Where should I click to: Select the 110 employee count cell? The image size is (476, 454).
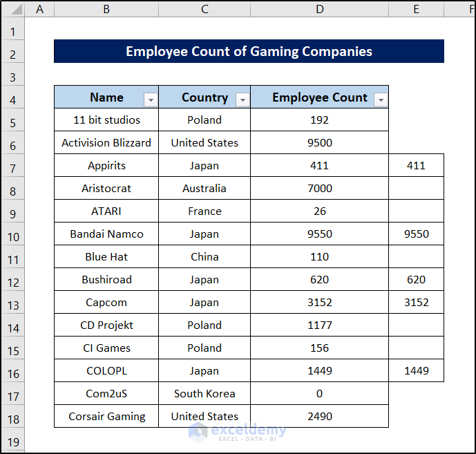click(320, 256)
